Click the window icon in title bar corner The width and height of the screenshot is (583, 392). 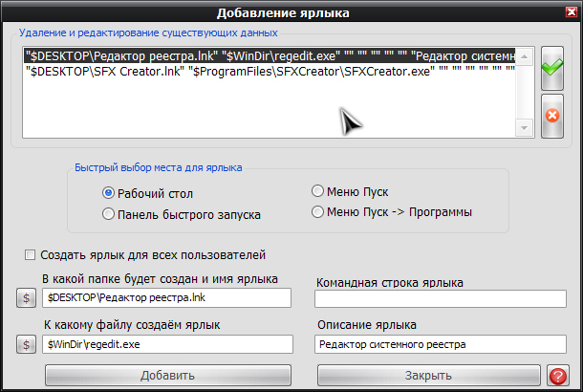click(12, 12)
